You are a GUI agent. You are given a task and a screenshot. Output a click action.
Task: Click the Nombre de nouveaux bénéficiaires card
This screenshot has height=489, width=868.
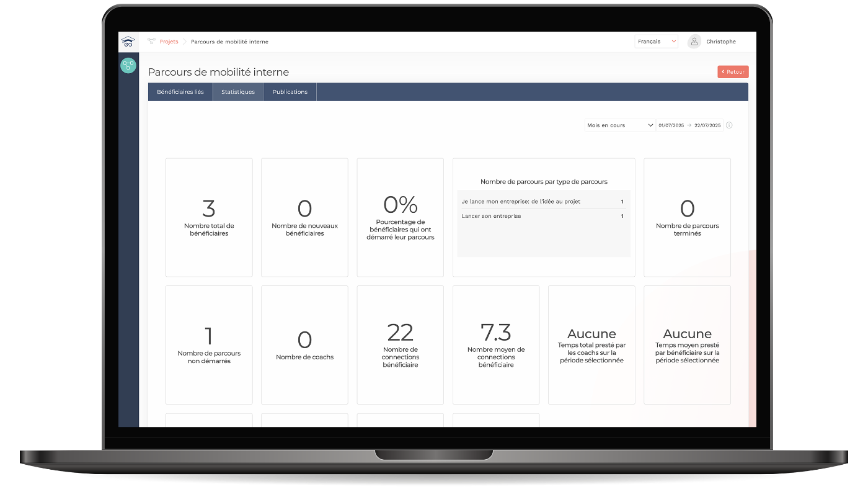(304, 217)
